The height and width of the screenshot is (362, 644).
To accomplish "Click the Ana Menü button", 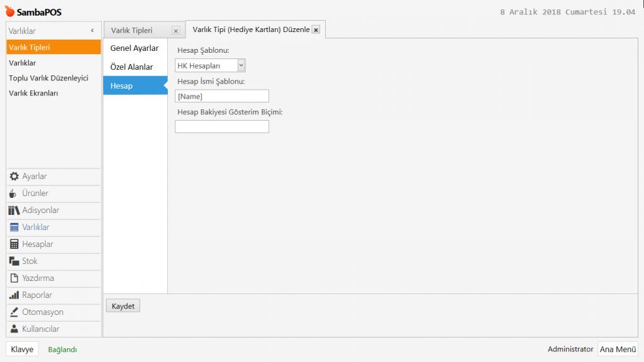I will (x=618, y=349).
